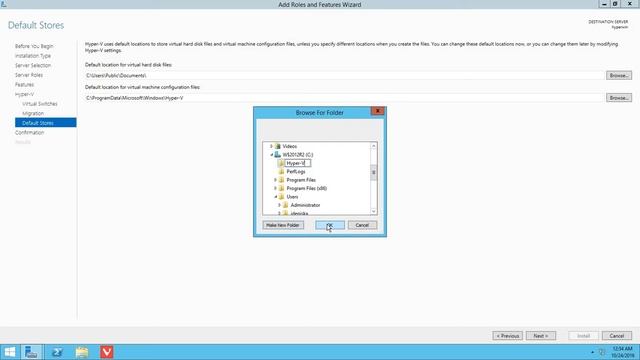Go to Confirmation step

29,133
